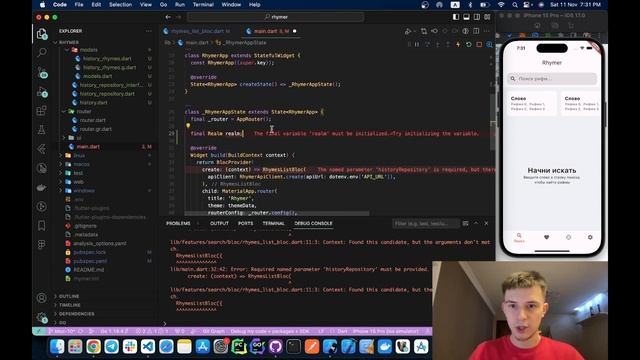Open the OUTPUT panel tab
This screenshot has width=640, height=360.
click(219, 223)
